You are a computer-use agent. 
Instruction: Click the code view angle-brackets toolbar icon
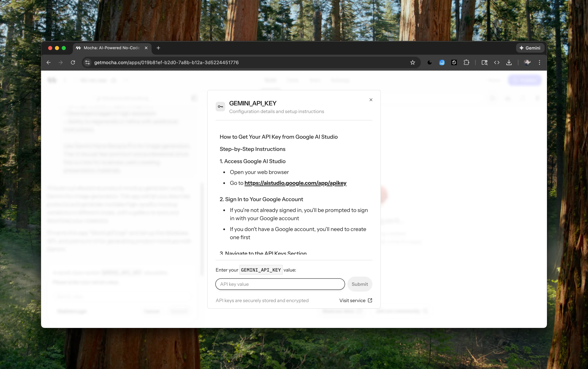tap(497, 62)
